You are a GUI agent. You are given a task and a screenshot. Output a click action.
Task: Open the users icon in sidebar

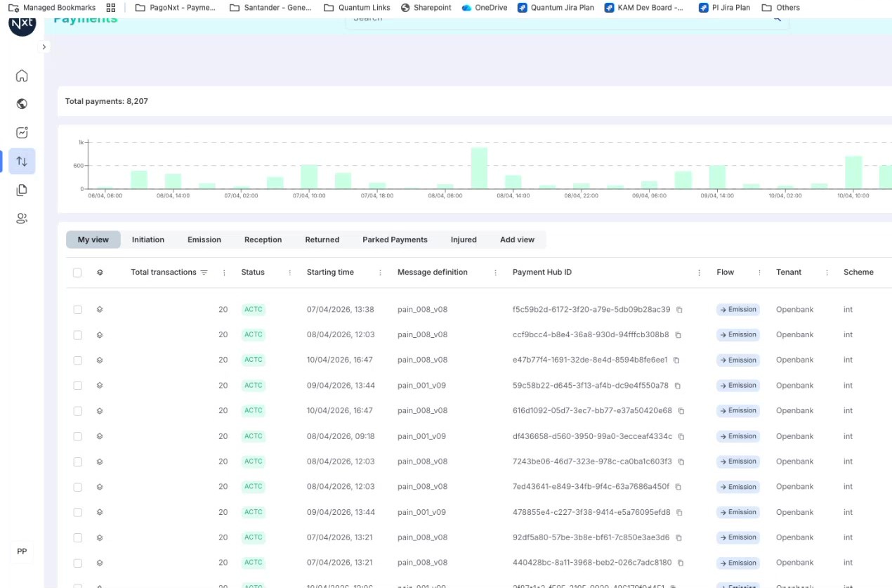[x=22, y=218]
